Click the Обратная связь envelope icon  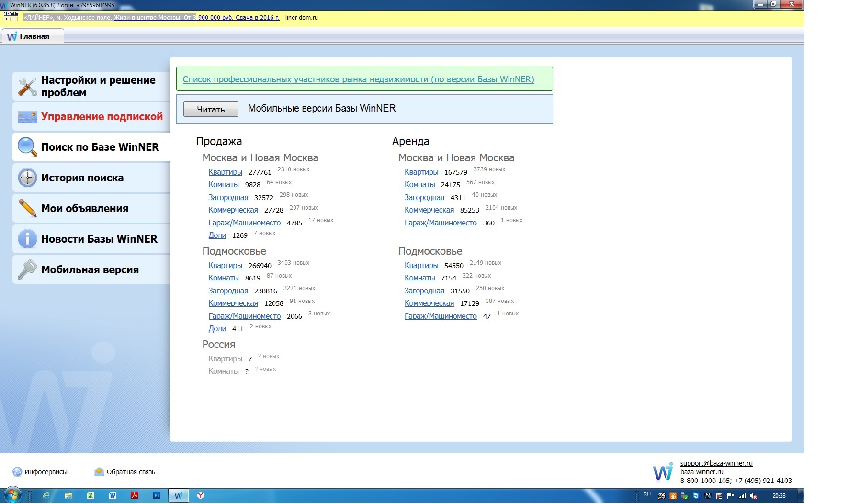(99, 472)
